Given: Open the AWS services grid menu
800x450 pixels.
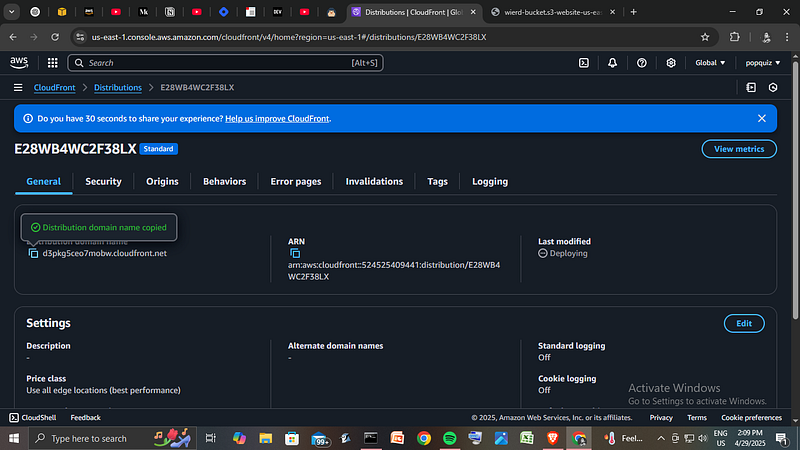Looking at the screenshot, I should [53, 63].
